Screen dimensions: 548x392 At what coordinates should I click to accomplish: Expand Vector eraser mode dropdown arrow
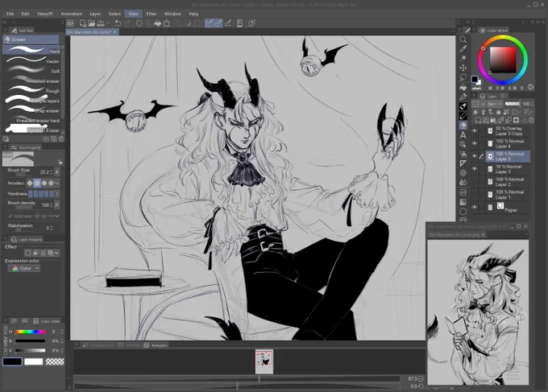click(x=57, y=216)
